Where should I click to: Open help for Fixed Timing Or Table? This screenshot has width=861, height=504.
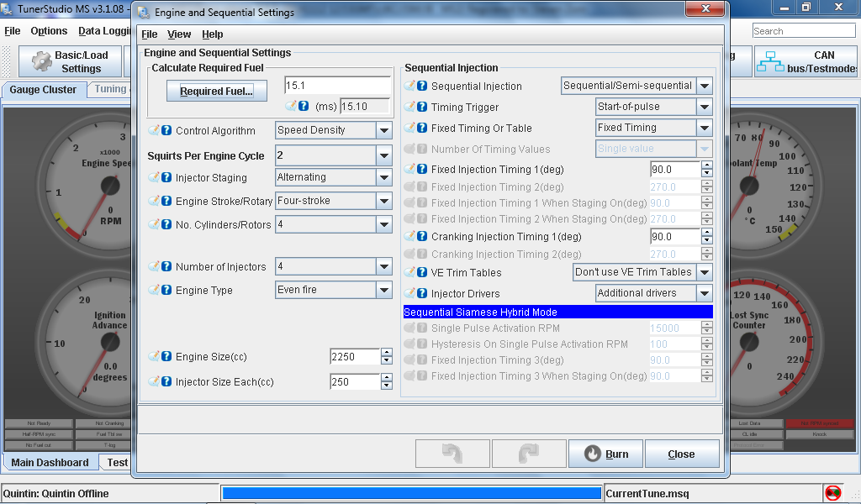pos(422,128)
